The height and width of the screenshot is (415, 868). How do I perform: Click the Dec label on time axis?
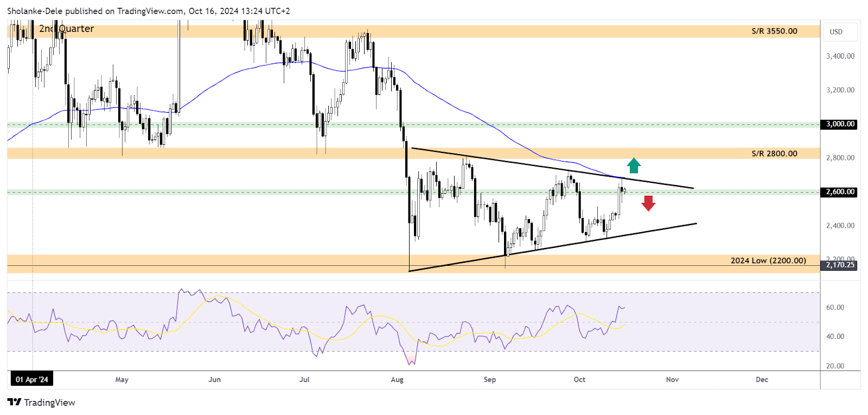tap(762, 380)
